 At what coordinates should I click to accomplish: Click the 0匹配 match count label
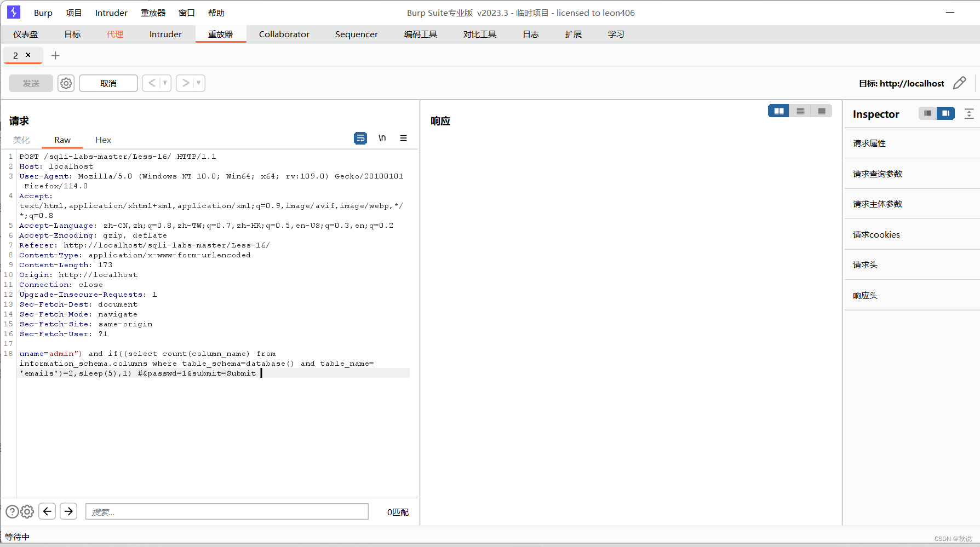coord(398,512)
